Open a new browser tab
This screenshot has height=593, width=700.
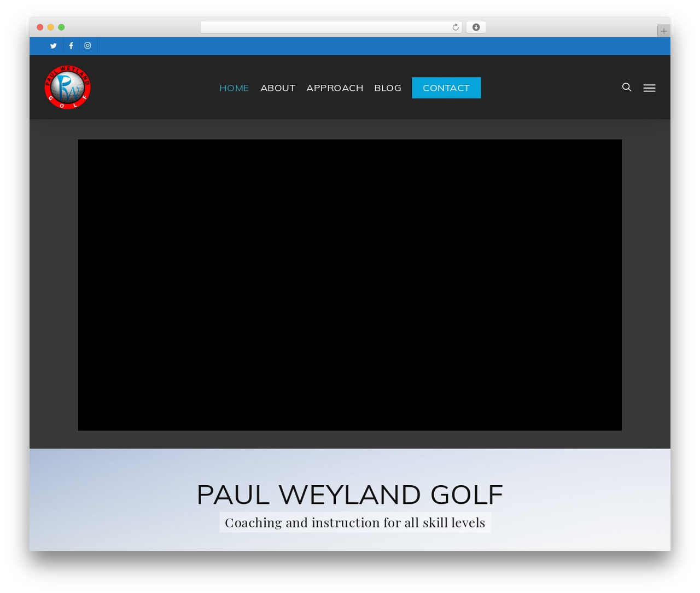click(663, 31)
